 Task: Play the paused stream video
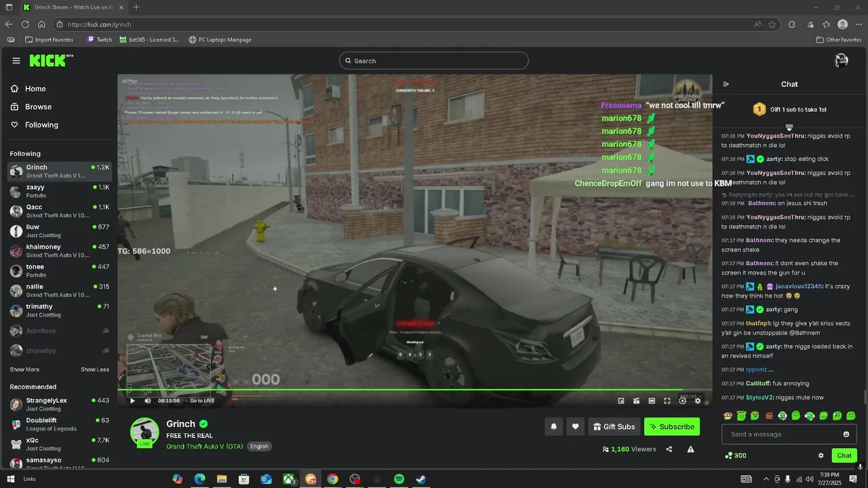pyautogui.click(x=132, y=401)
